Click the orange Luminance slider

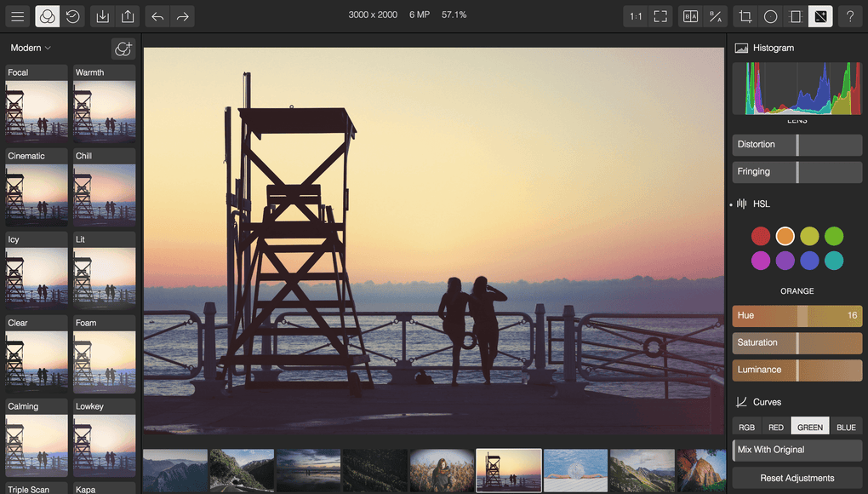pyautogui.click(x=797, y=370)
